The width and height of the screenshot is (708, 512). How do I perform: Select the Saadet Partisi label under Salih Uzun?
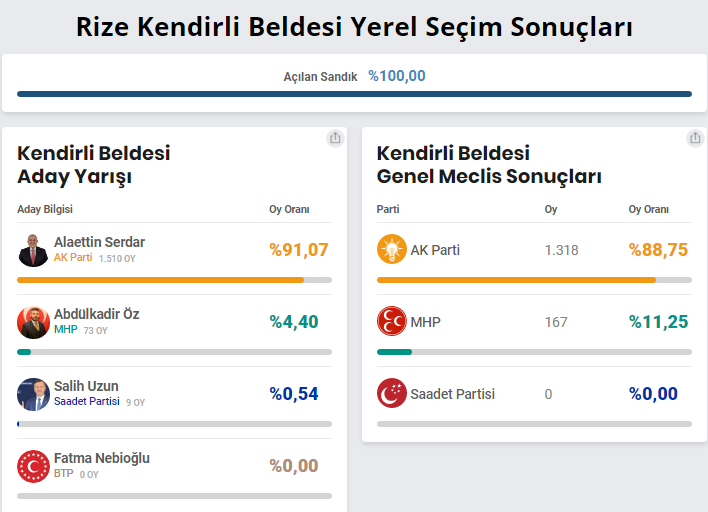click(x=87, y=401)
